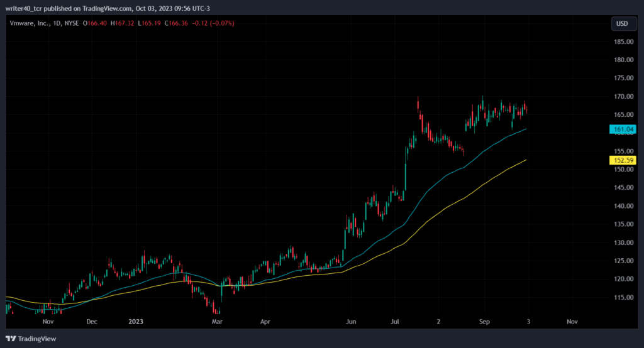
Task: Click the Low value L165.19
Action: click(149, 23)
